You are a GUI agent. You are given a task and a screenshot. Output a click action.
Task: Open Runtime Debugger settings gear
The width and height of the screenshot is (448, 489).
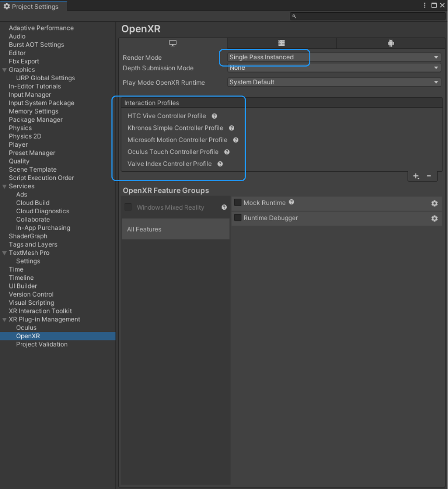click(434, 218)
